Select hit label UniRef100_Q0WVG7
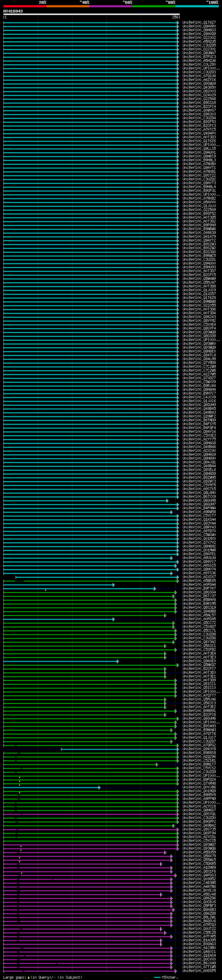Screen dimensions: 222x980 (x=199, y=110)
